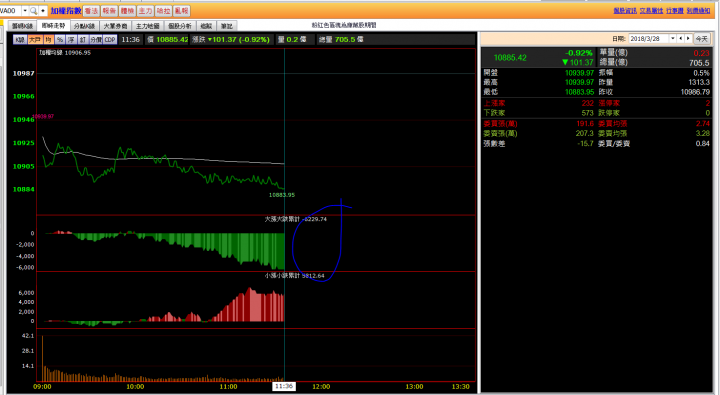This screenshot has height=395, width=720.
Task: Click the 12:00 label on the time axis
Action: [321, 387]
